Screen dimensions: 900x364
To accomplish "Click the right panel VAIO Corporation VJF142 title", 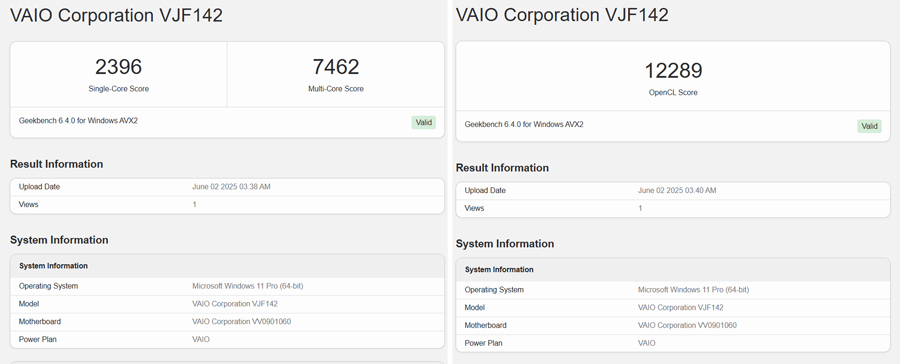I will [562, 15].
